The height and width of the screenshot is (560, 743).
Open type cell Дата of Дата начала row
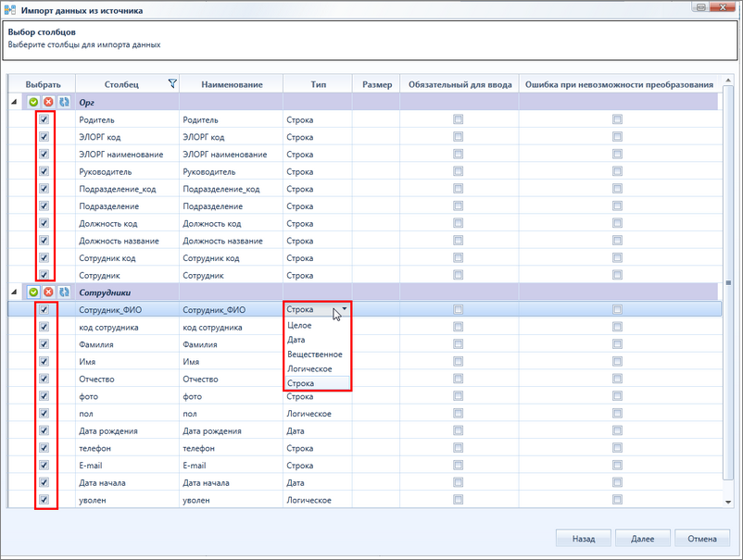tap(318, 483)
